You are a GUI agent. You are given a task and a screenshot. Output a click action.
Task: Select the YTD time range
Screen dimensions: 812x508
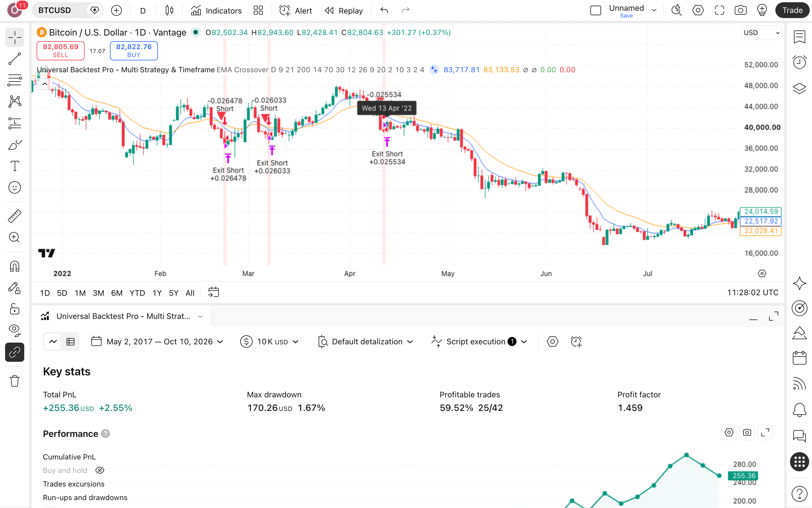coord(137,293)
